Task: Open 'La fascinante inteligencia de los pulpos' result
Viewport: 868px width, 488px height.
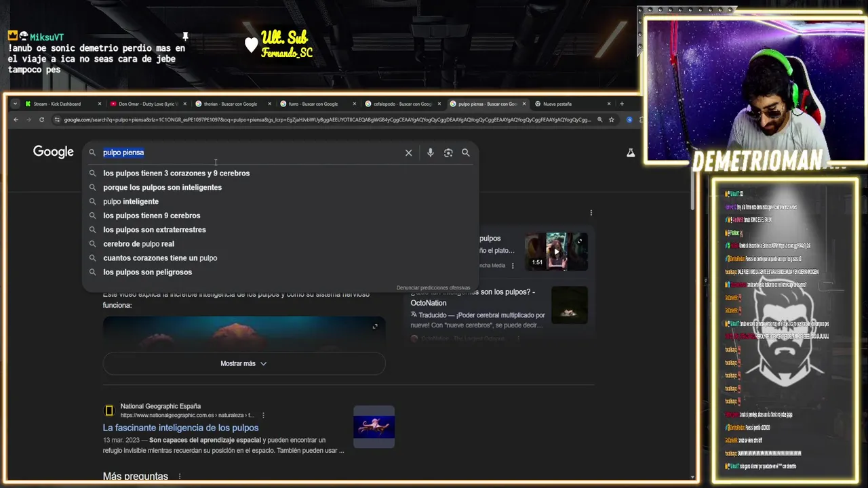Action: pos(180,428)
